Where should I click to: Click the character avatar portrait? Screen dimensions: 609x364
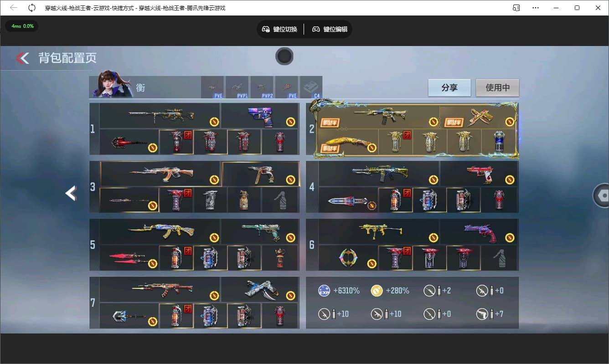point(111,84)
